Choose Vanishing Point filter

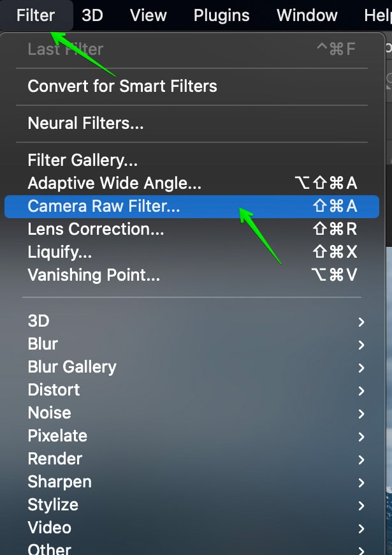tap(192, 275)
